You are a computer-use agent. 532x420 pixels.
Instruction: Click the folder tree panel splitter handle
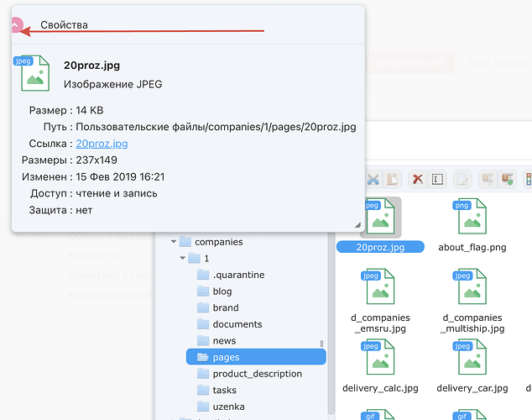tap(321, 344)
